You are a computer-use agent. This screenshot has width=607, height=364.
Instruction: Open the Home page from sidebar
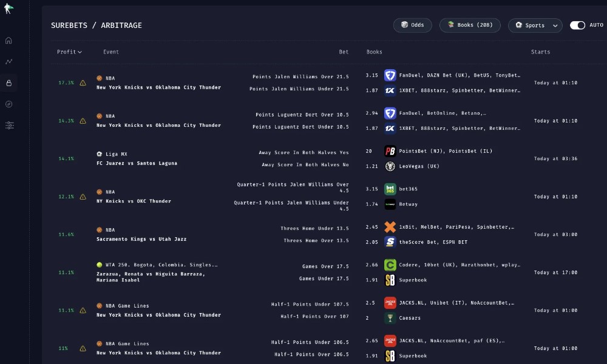[x=8, y=40]
